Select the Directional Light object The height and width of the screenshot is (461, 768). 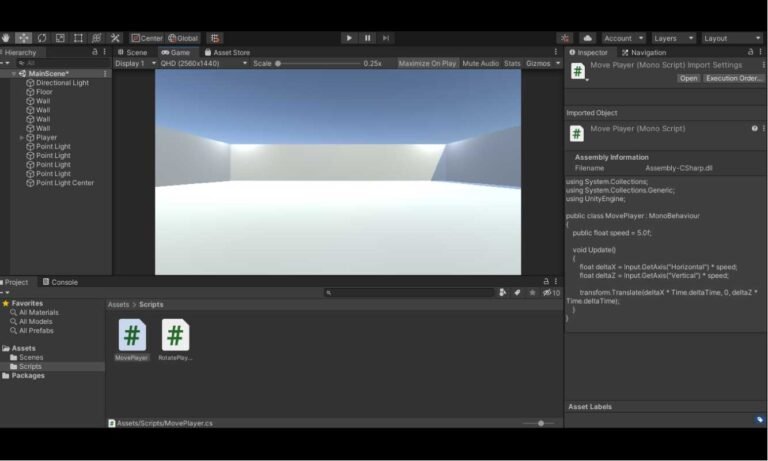coord(62,83)
